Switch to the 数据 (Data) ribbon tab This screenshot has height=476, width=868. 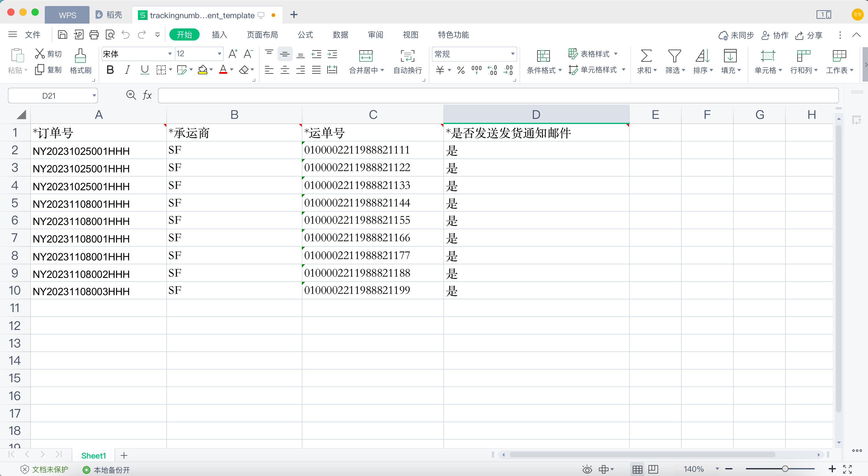click(x=340, y=35)
